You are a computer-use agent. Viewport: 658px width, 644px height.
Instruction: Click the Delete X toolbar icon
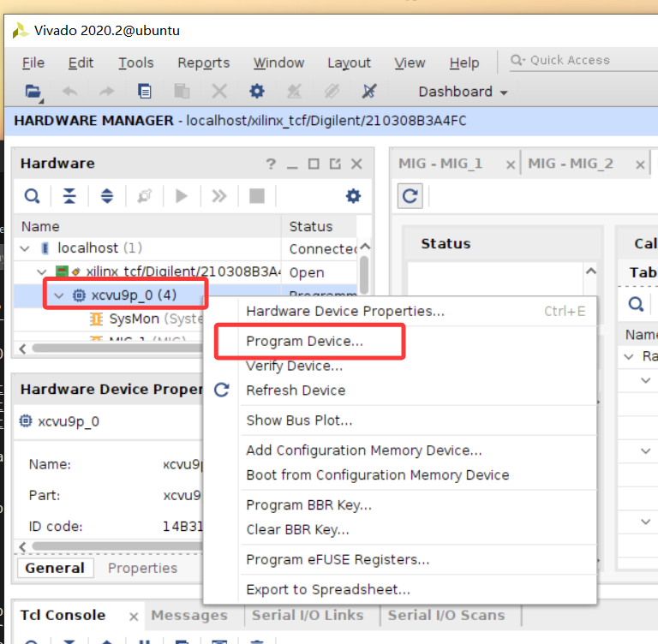coord(219,91)
